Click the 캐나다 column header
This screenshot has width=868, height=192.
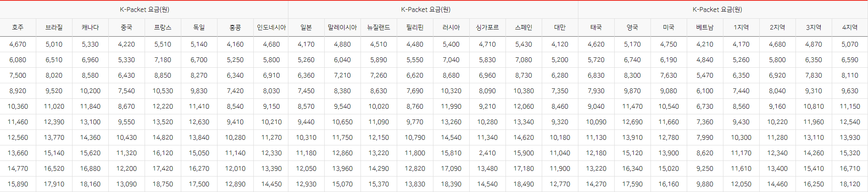90,27
